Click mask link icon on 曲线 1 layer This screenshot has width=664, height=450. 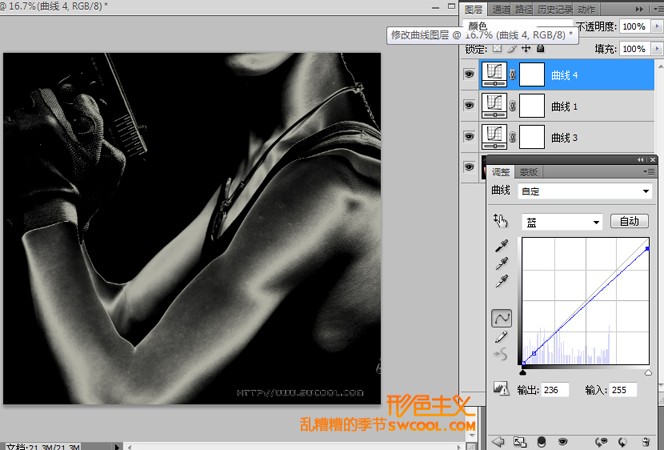[512, 106]
